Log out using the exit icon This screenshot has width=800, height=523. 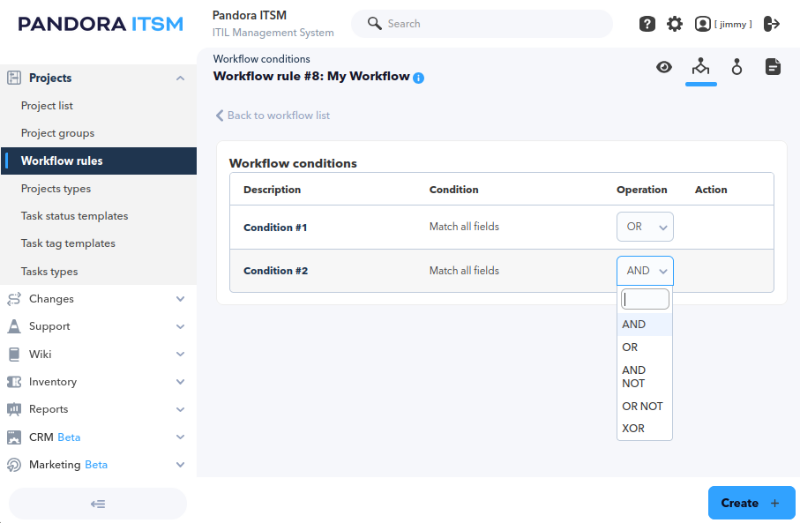point(771,23)
